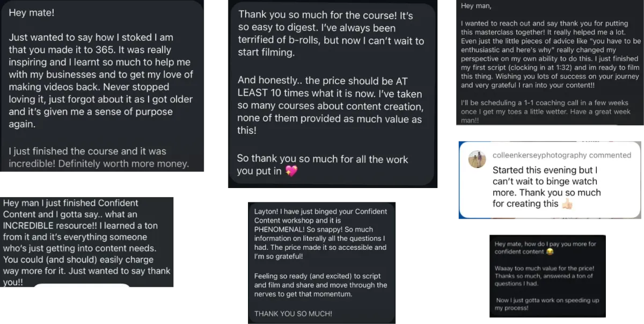Click the "1-1 coaching call" paragraph
Screen dimensions: 644x324
(545, 111)
